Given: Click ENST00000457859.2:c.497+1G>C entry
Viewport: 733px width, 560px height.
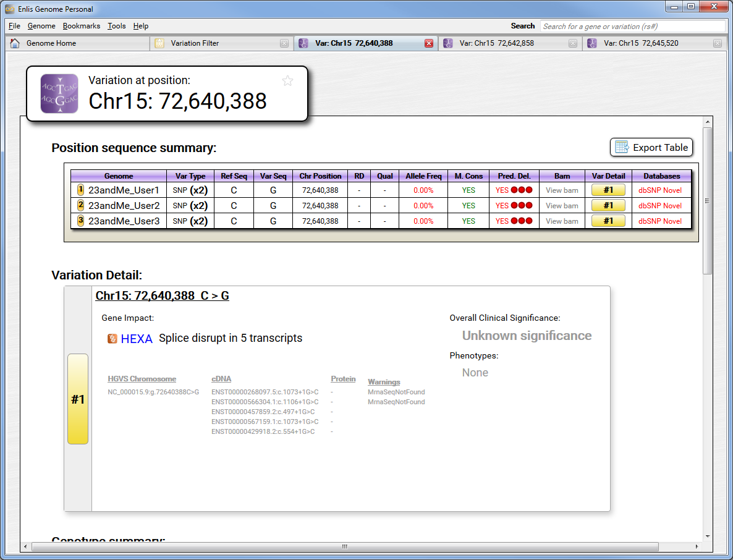Looking at the screenshot, I should (263, 412).
